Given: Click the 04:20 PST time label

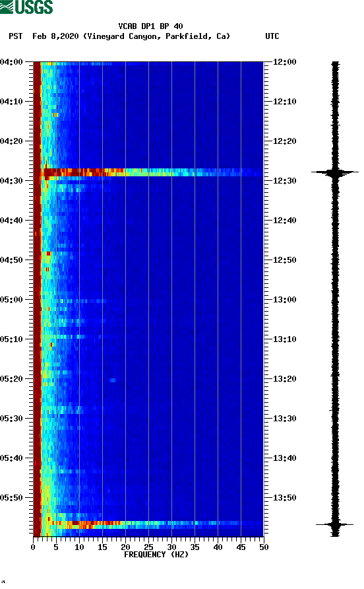Looking at the screenshot, I should pos(11,141).
